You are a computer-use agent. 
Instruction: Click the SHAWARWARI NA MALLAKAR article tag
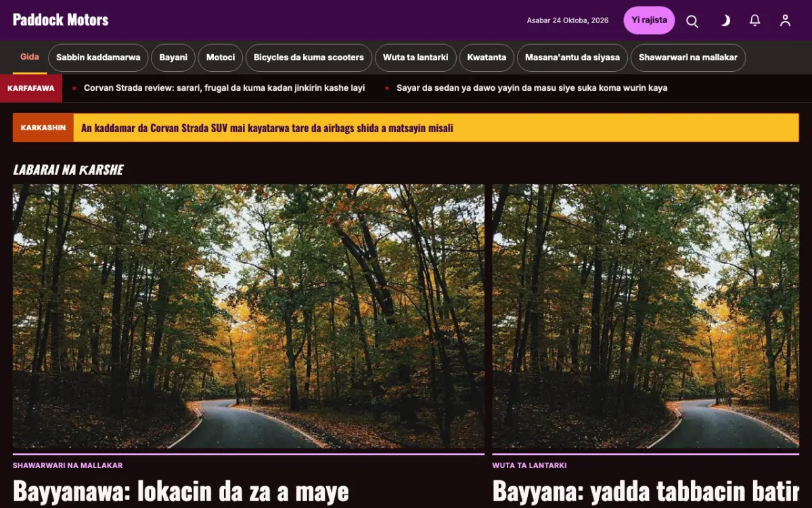point(68,465)
